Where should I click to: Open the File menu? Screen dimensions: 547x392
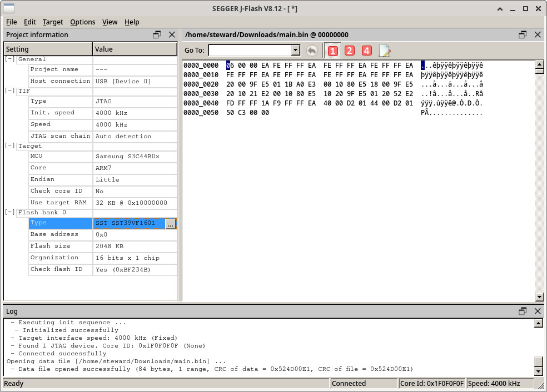(x=11, y=22)
